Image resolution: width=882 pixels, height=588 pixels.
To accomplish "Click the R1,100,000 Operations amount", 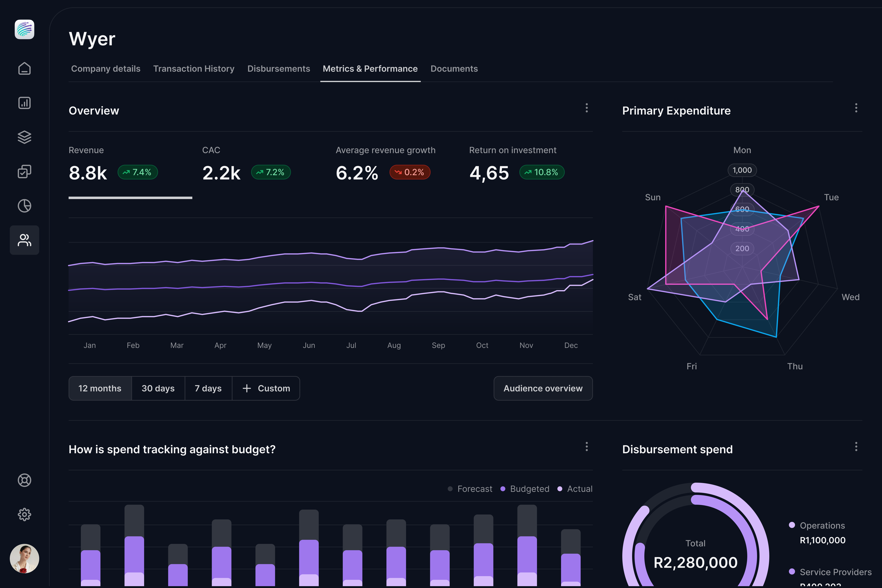I will (823, 540).
